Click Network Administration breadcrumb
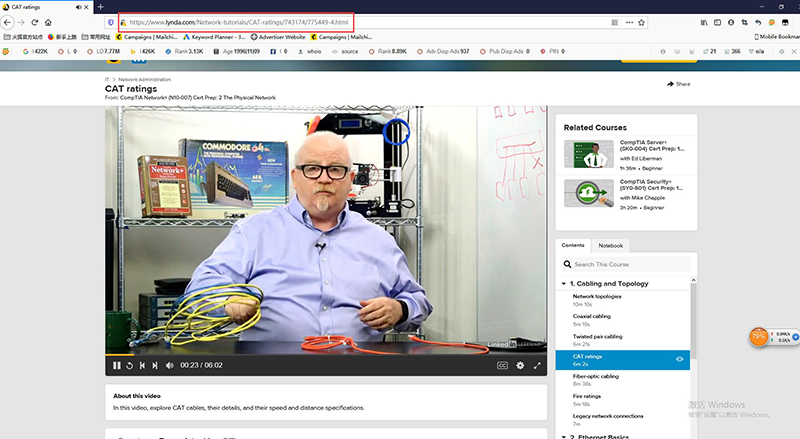Viewport: 800px width, 439px height. (144, 80)
